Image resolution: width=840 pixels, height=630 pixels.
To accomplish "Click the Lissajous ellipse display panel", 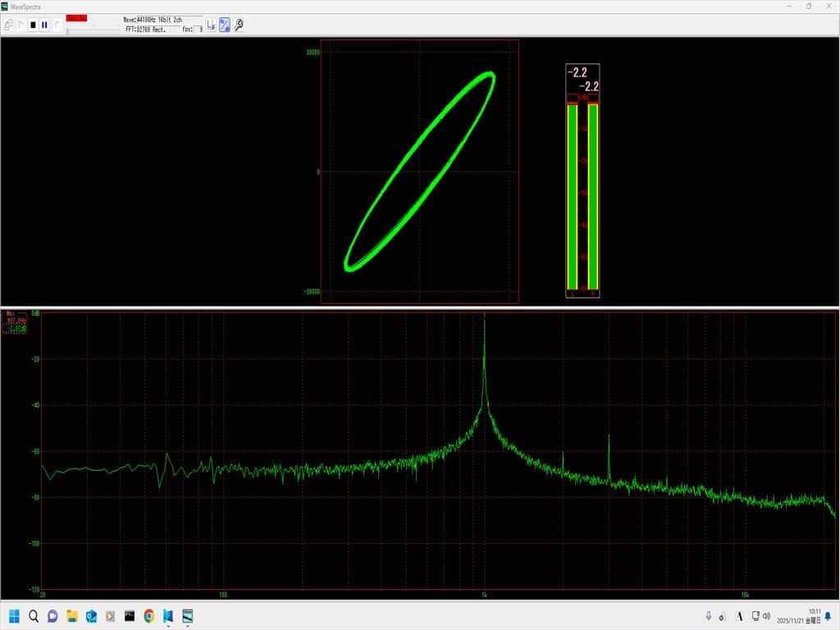I will pyautogui.click(x=419, y=171).
